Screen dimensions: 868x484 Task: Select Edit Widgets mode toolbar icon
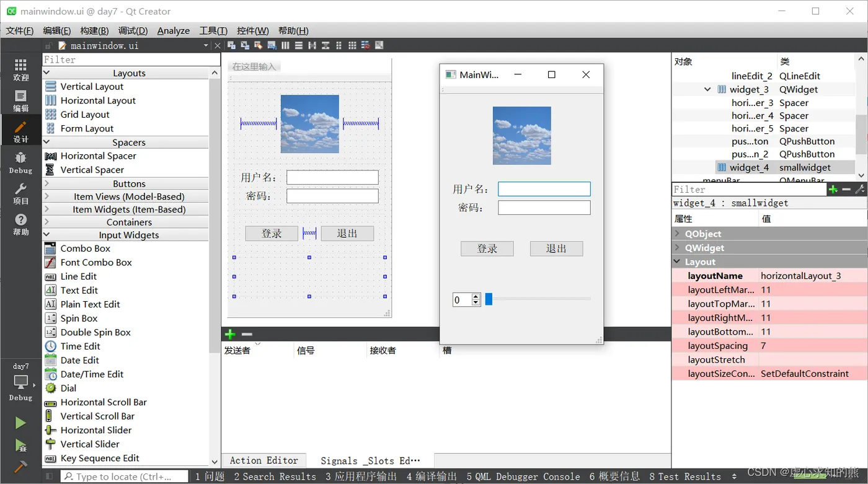pos(231,45)
